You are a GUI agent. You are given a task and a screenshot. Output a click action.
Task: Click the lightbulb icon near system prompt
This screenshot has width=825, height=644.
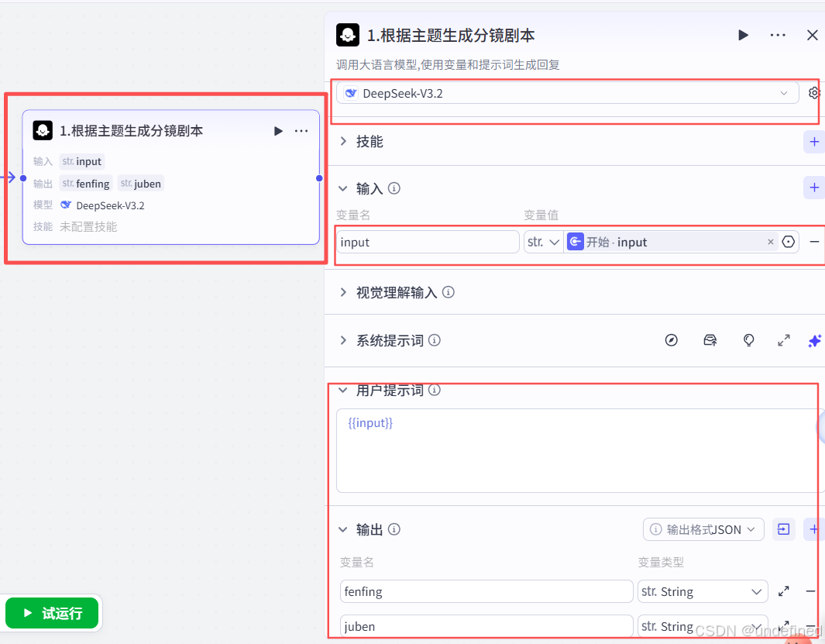(x=748, y=339)
